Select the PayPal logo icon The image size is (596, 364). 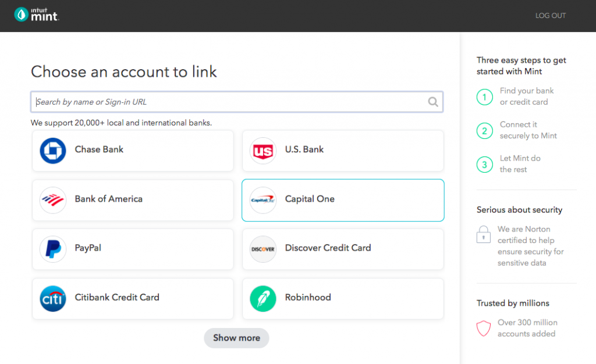point(53,248)
